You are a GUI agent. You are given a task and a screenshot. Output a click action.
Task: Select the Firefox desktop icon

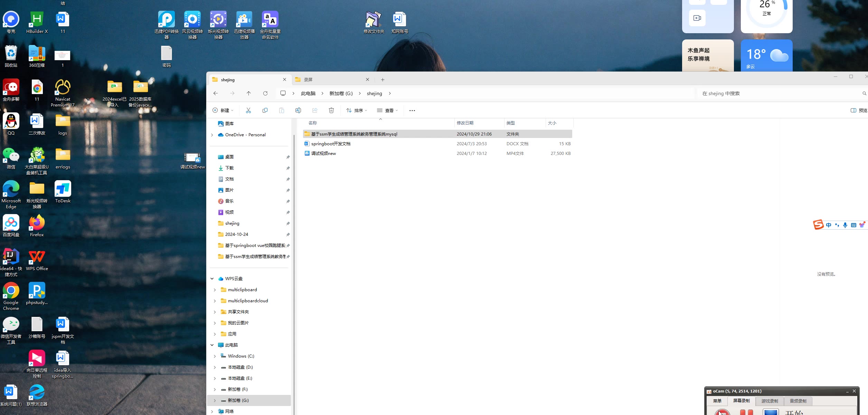pyautogui.click(x=37, y=226)
